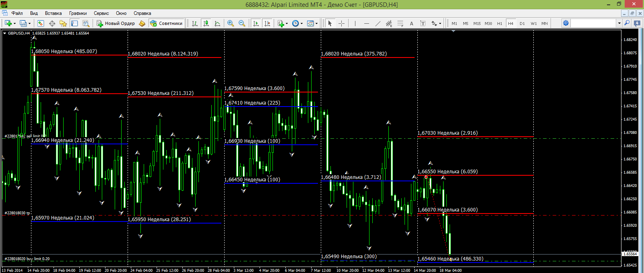Screen dimensions: 644x273
Task: Switch to bar chart display
Action: click(x=195, y=23)
